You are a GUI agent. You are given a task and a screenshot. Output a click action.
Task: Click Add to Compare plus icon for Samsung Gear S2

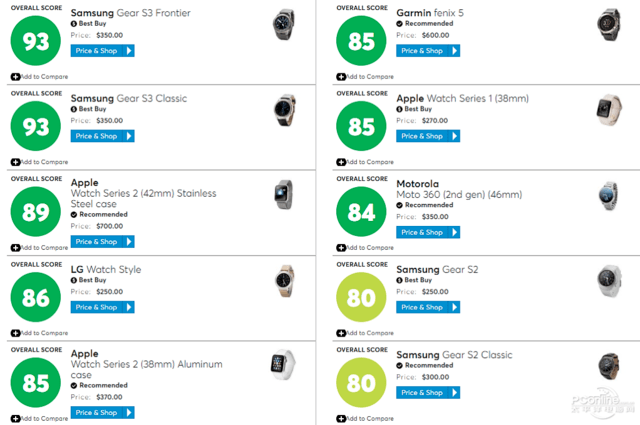(341, 333)
